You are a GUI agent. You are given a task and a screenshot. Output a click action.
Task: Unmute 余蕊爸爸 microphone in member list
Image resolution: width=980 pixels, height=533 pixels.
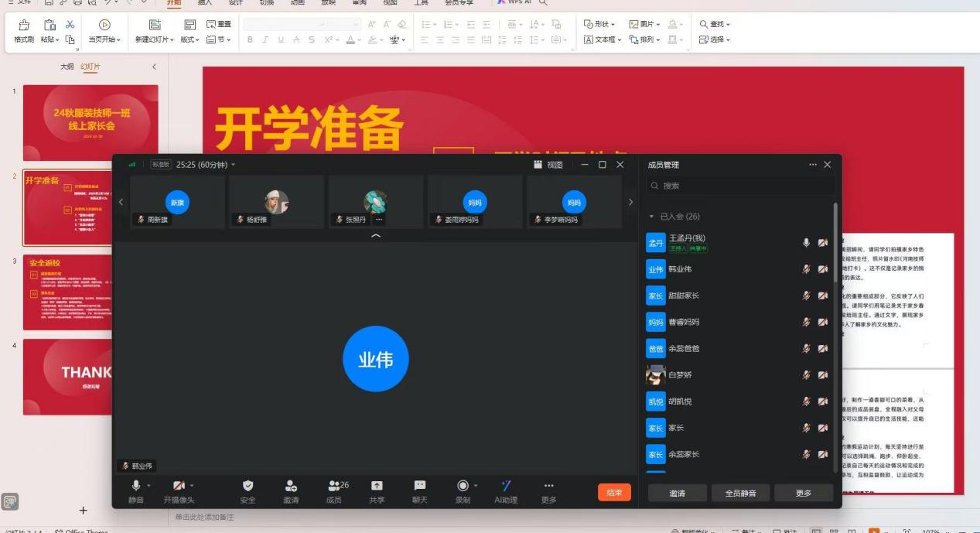[806, 348]
